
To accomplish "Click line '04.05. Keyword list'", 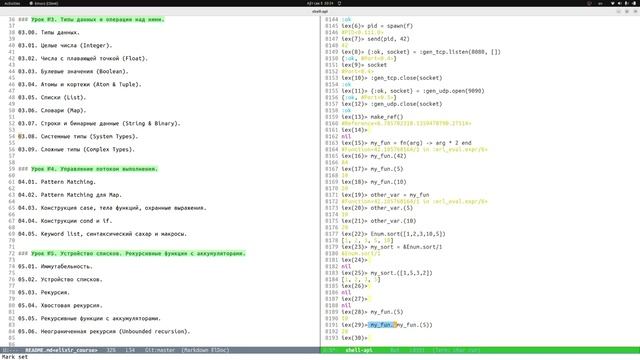I will click(102, 234).
